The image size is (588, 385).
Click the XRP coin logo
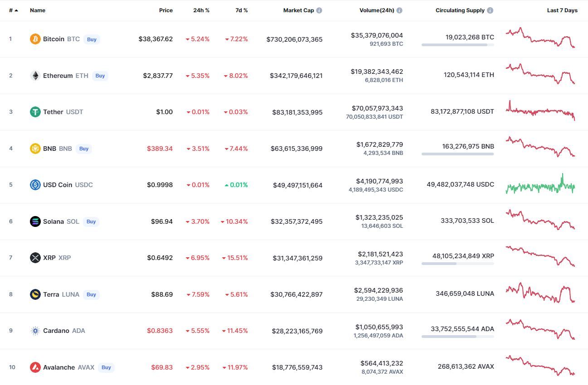pos(35,258)
